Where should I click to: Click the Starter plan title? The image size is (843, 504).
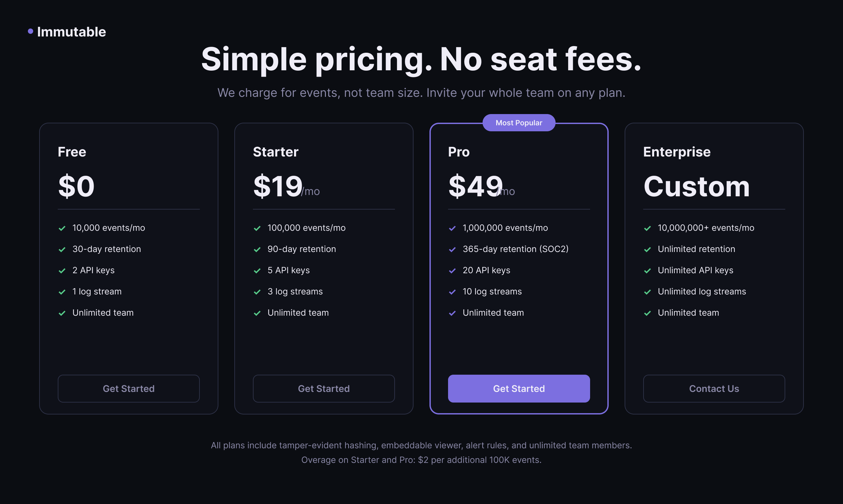275,152
